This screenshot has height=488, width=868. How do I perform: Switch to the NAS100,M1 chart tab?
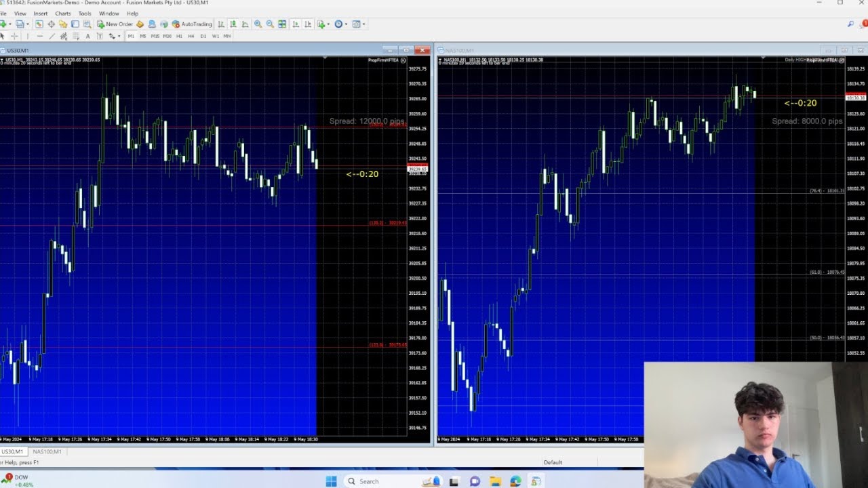(x=47, y=451)
